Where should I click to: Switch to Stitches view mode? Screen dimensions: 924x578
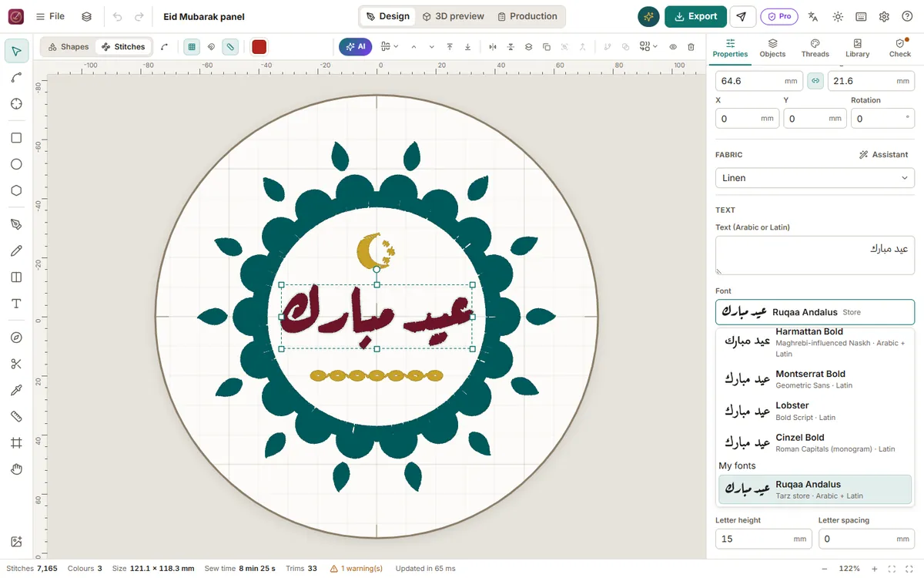click(123, 47)
